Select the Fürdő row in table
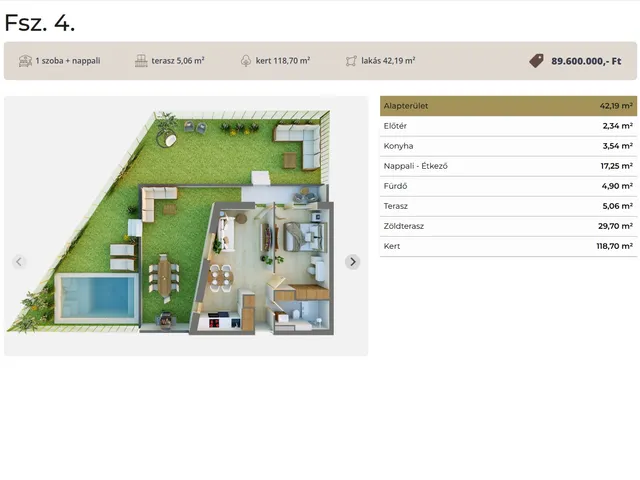 508,186
